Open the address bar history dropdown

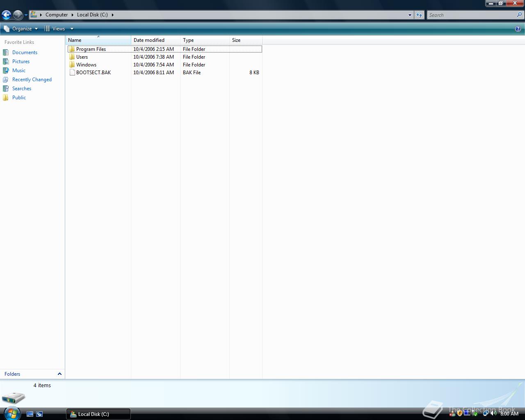point(409,15)
